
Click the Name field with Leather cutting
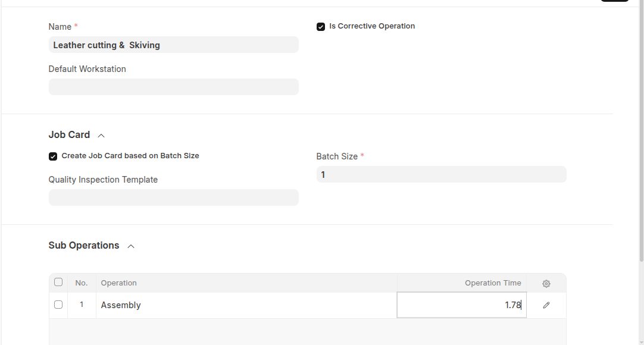173,45
